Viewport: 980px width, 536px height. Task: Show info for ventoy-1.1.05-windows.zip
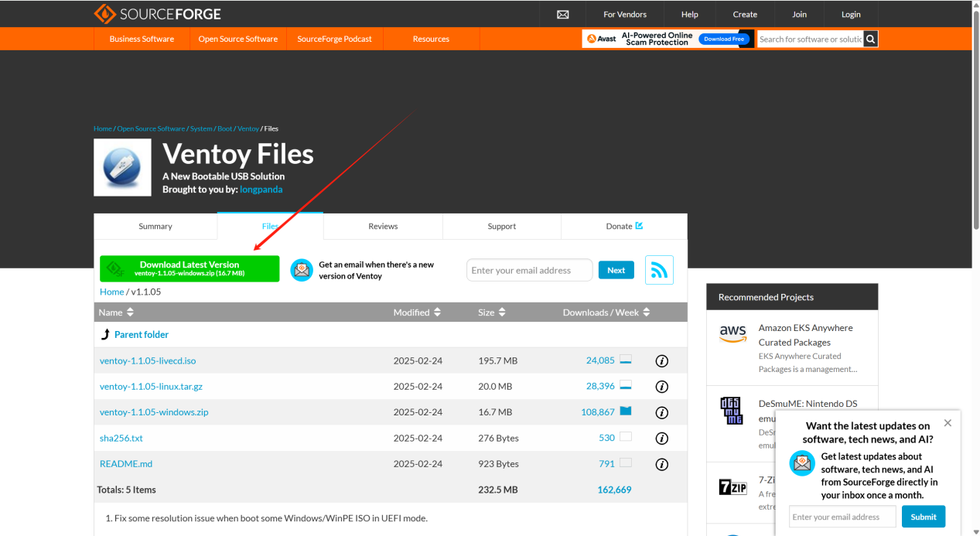coord(661,412)
